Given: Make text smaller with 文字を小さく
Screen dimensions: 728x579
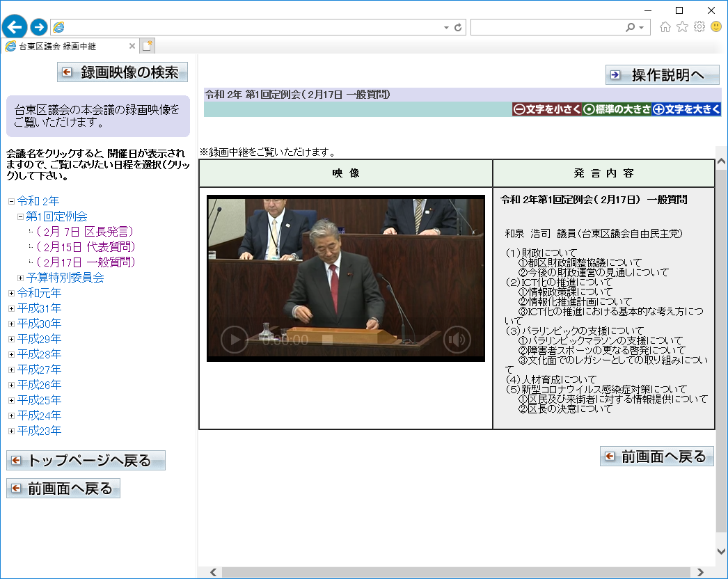Looking at the screenshot, I should 547,109.
